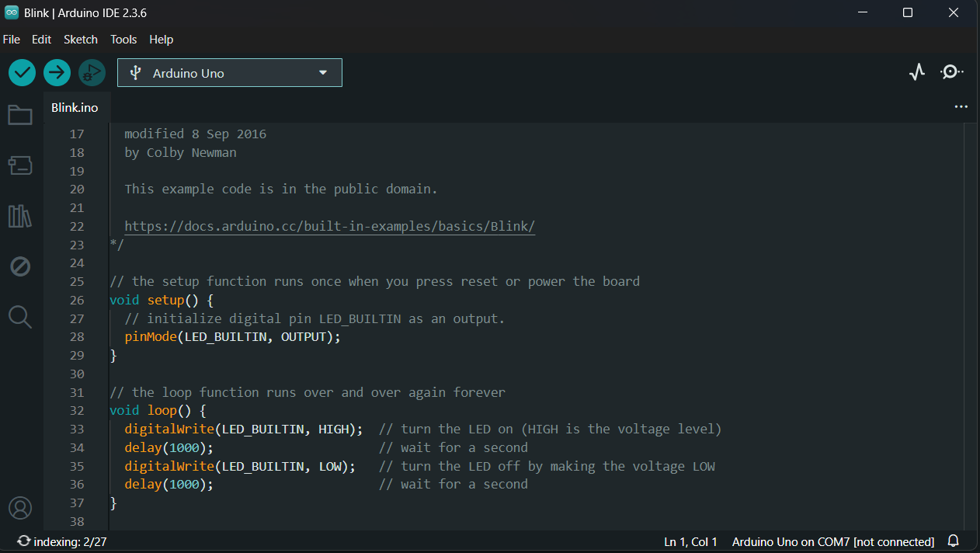Open the Library Manager books icon
The image size is (980, 553).
pyautogui.click(x=20, y=216)
